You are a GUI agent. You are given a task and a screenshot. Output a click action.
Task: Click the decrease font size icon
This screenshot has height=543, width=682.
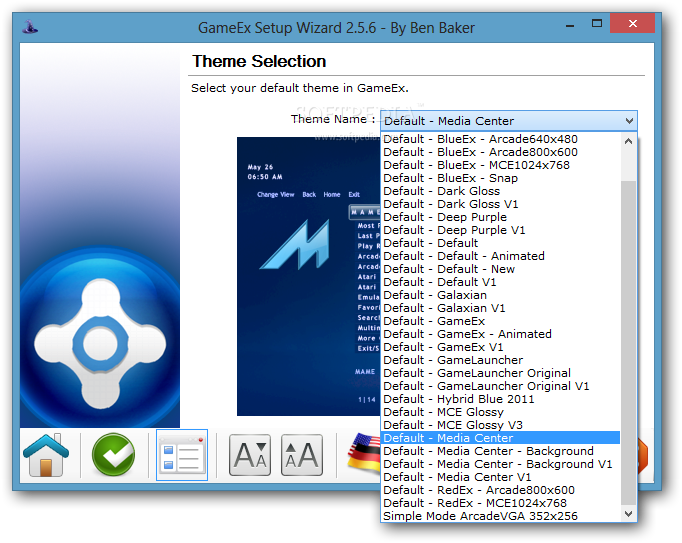coord(250,455)
